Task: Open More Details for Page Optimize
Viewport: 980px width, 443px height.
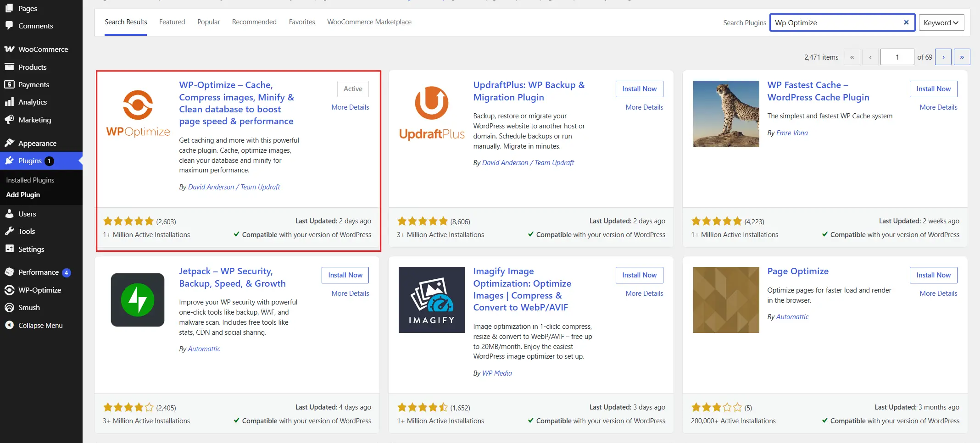Action: tap(938, 293)
